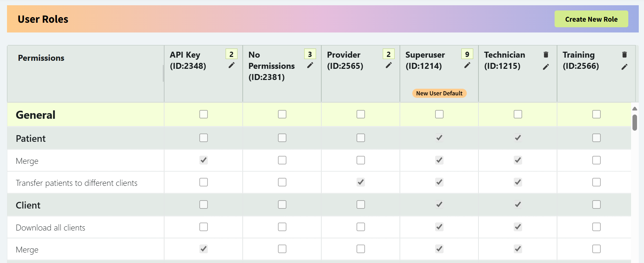The image size is (644, 263).
Task: Create a new role
Action: click(591, 19)
